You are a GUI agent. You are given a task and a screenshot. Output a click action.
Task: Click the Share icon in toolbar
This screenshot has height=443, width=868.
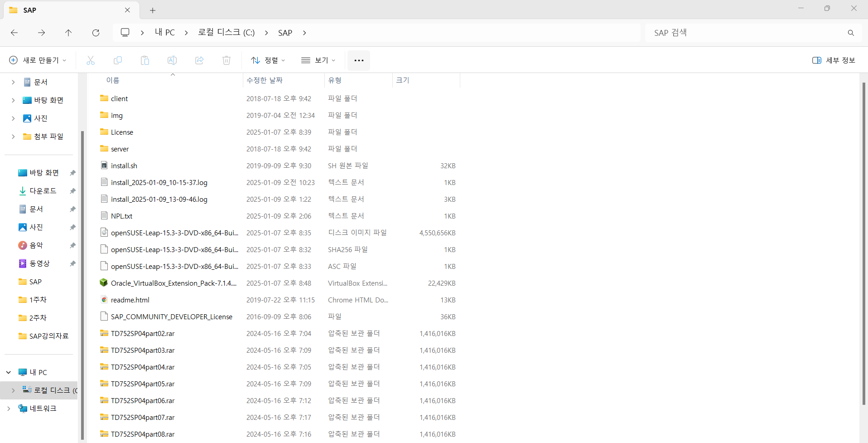(199, 60)
